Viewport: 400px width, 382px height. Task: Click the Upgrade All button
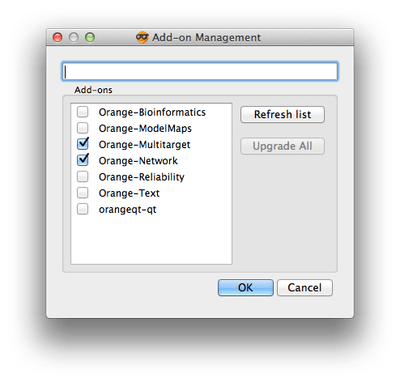coord(282,146)
